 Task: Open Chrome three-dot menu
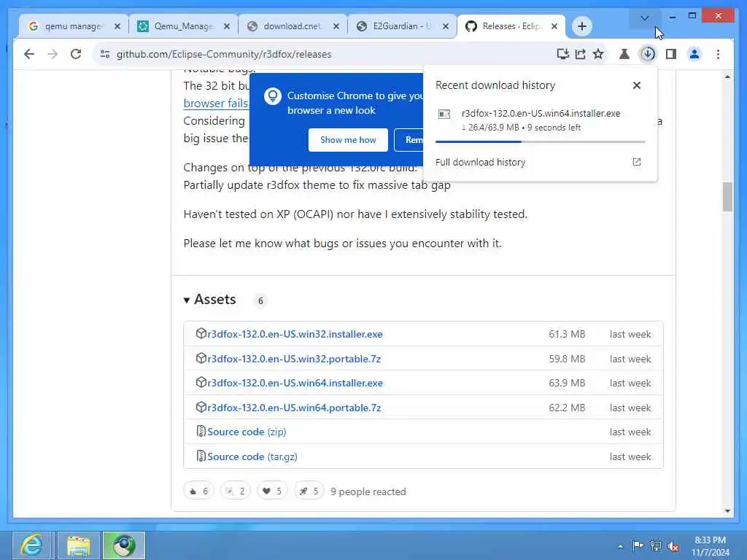718,54
